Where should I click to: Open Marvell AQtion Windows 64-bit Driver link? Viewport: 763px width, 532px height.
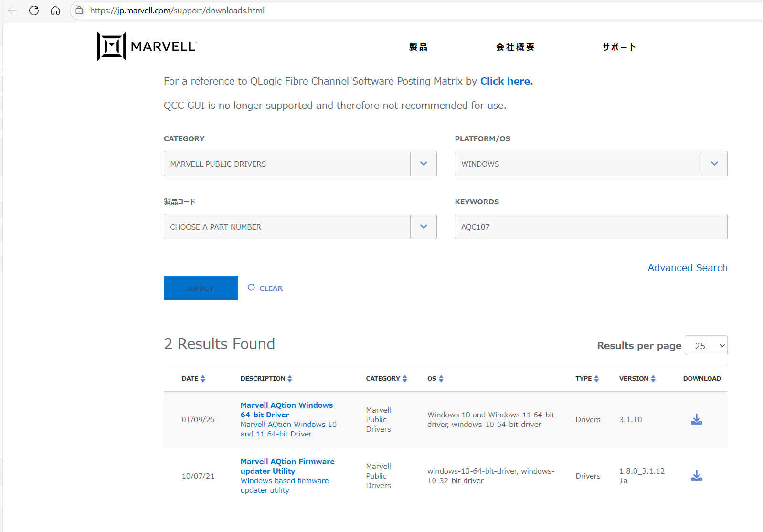tap(286, 410)
